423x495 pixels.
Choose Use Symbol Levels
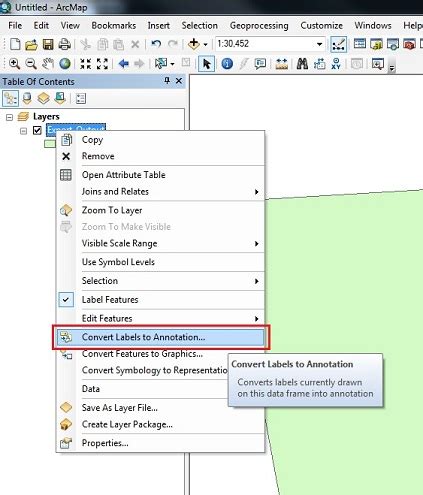pyautogui.click(x=161, y=262)
